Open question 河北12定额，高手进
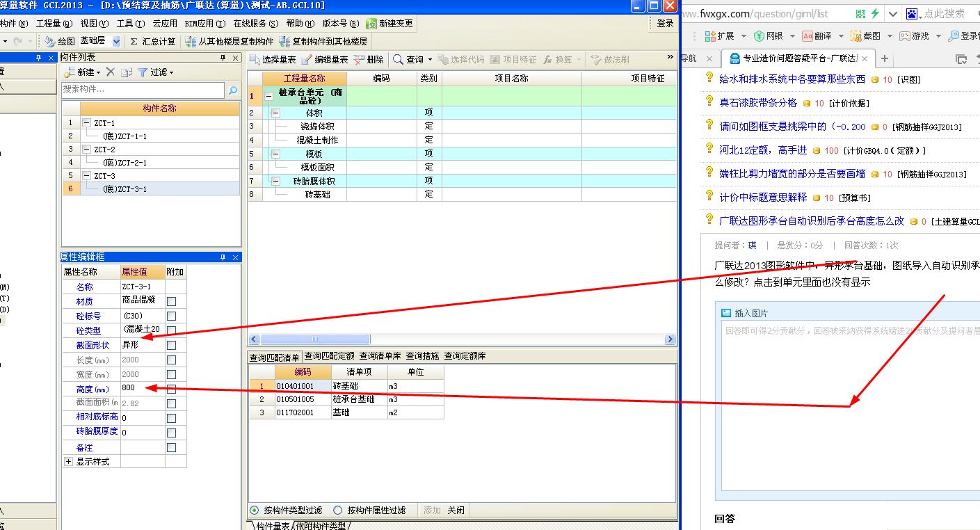This screenshot has height=530, width=980. [763, 150]
